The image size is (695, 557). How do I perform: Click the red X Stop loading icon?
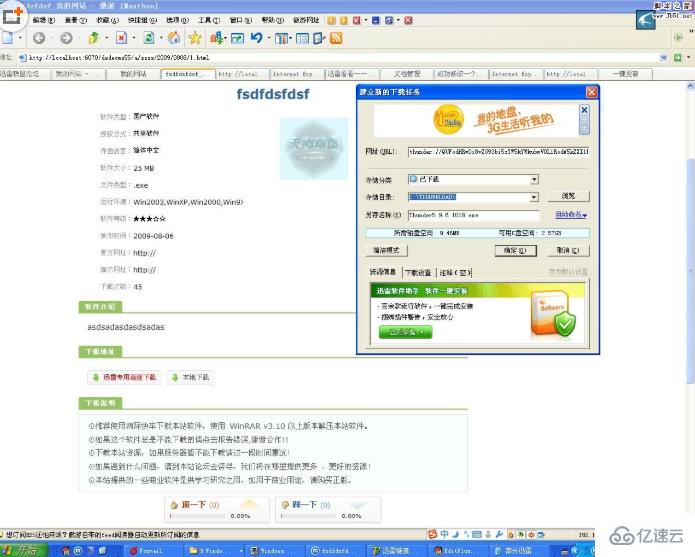click(121, 38)
